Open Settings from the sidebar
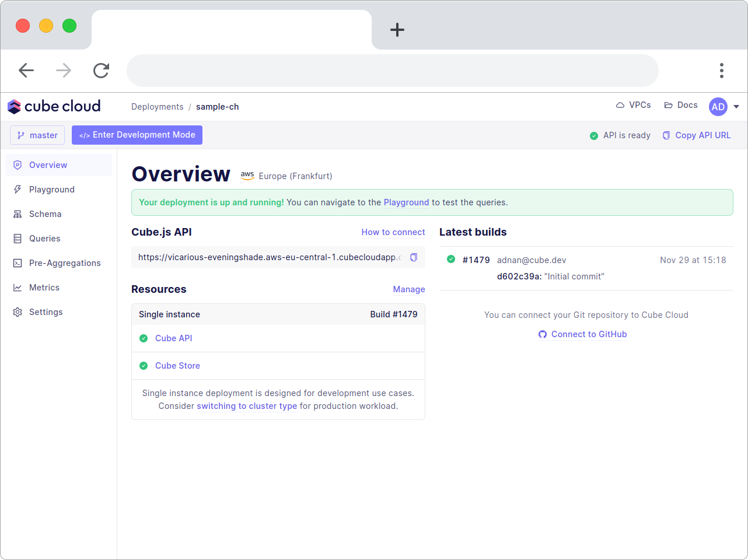Viewport: 748px width, 560px height. click(46, 312)
